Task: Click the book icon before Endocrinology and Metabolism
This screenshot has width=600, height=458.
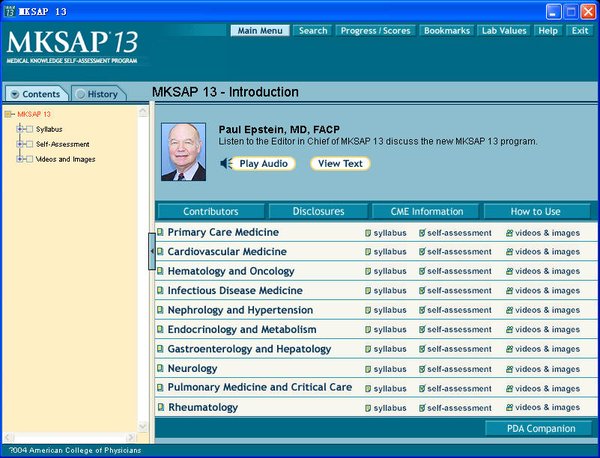Action: (x=160, y=329)
